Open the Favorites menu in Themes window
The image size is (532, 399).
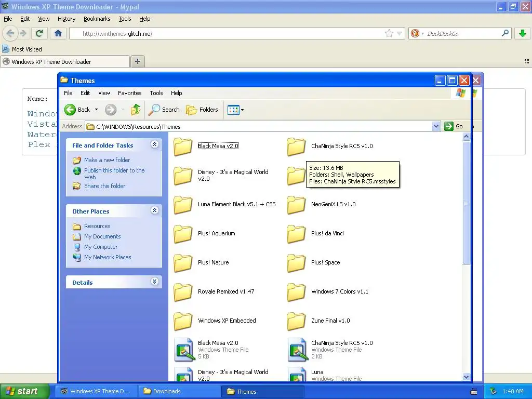pos(129,93)
